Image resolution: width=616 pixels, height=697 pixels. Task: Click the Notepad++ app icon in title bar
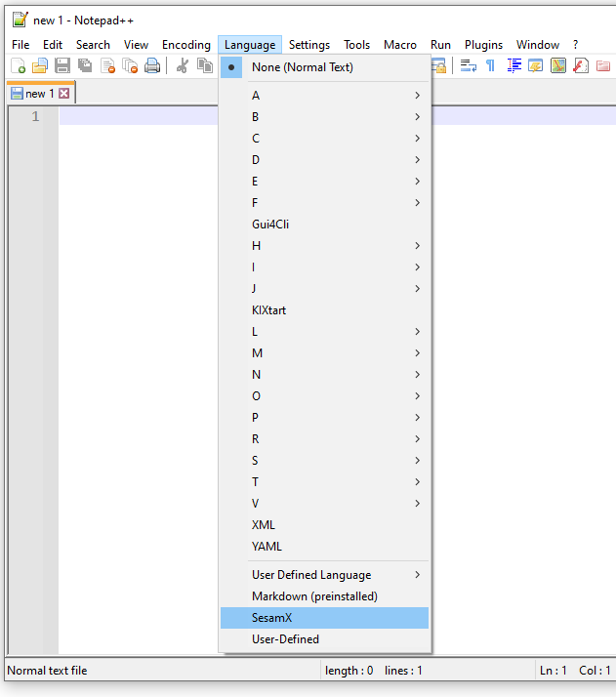(x=20, y=20)
